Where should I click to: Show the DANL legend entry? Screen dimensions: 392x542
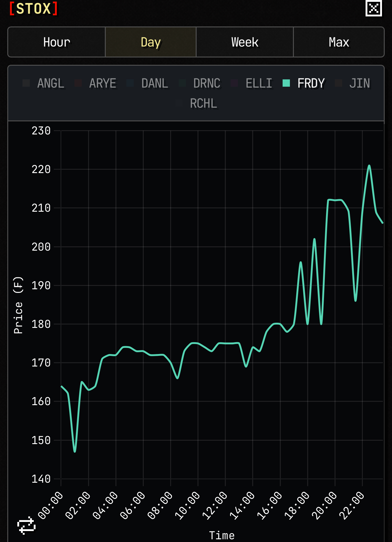(147, 83)
